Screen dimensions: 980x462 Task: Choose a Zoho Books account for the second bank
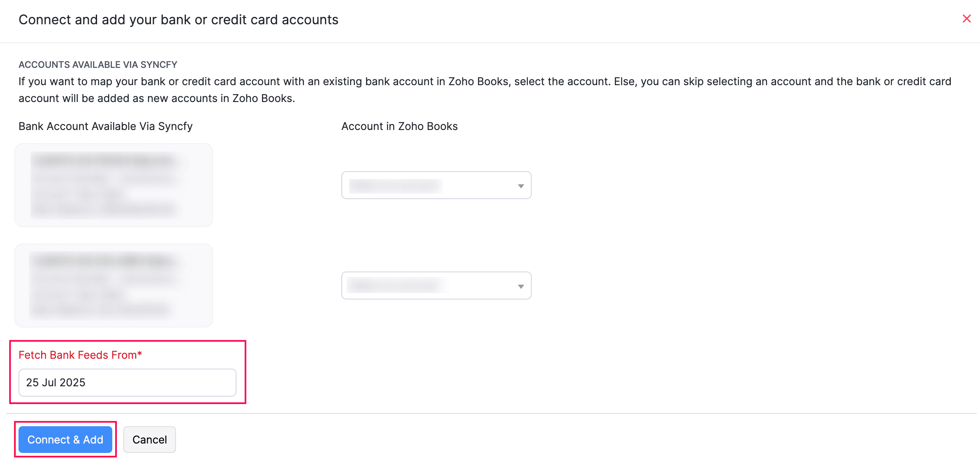(436, 286)
